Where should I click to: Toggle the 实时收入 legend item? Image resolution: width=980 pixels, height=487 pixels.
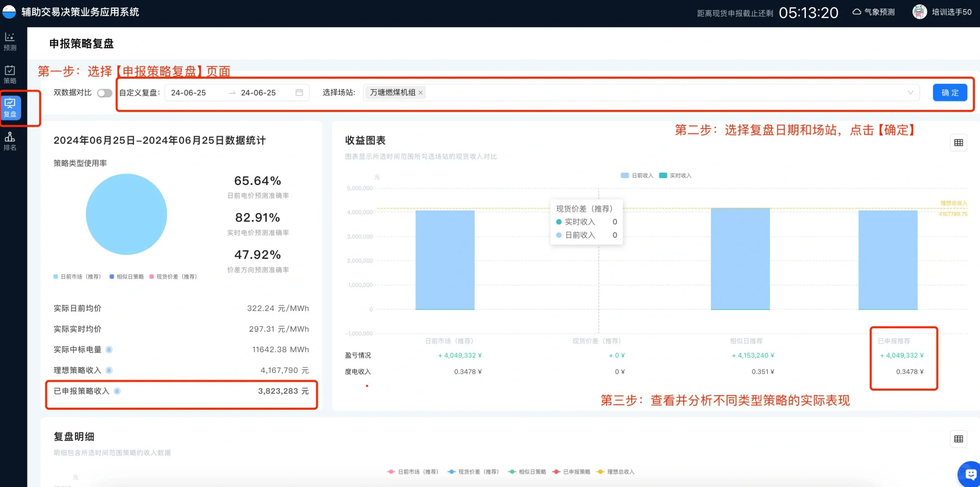click(x=675, y=175)
